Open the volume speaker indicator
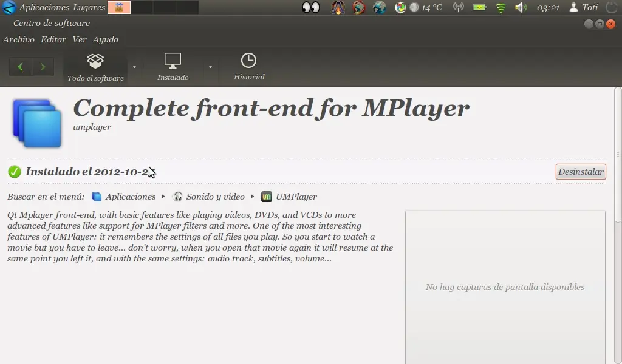 [521, 7]
